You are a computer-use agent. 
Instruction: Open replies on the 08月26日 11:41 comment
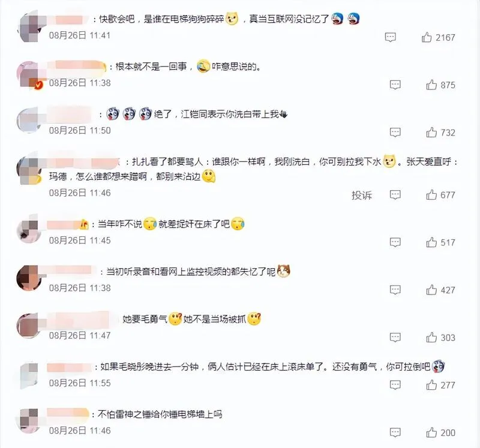pos(391,37)
